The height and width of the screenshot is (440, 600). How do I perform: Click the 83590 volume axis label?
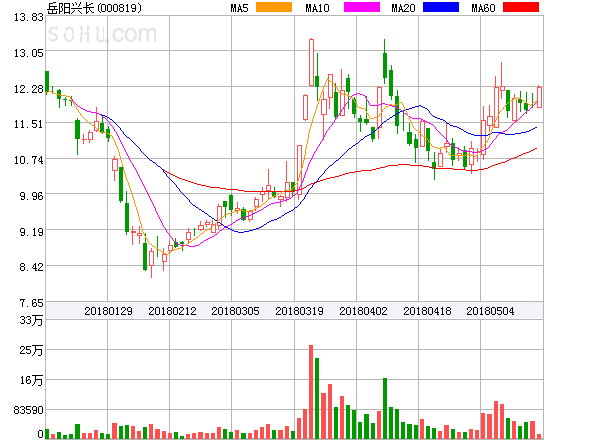coord(29,410)
